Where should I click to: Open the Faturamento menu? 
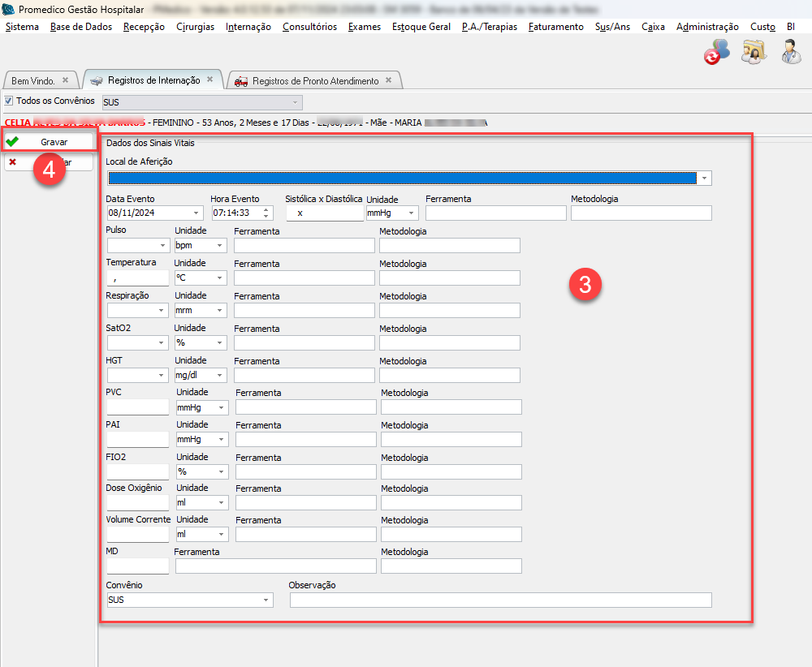click(x=555, y=27)
